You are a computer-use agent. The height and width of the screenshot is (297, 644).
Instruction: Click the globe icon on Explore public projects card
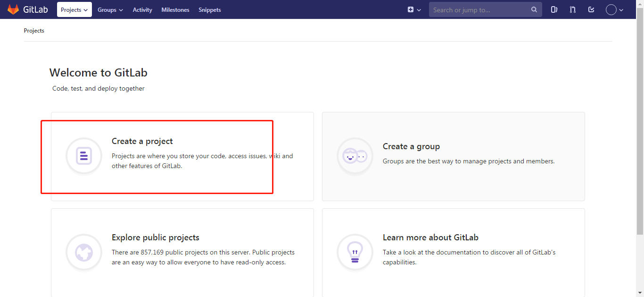tap(83, 252)
